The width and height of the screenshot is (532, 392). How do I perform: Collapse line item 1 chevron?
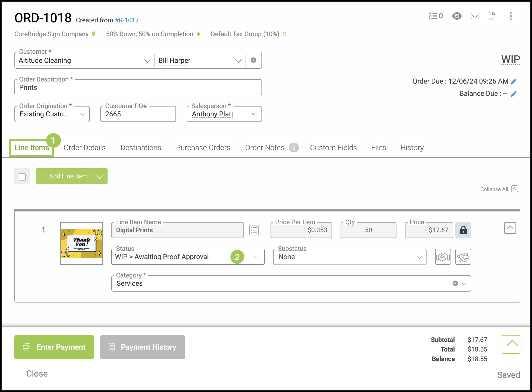(510, 228)
